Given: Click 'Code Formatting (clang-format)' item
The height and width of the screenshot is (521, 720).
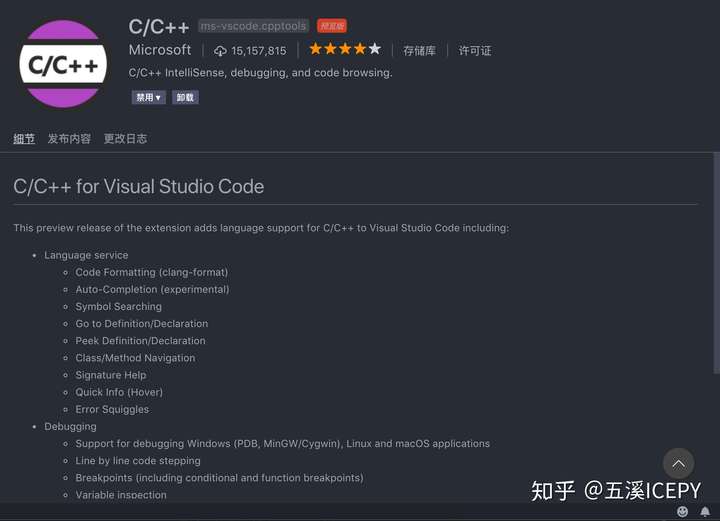Looking at the screenshot, I should click(152, 272).
